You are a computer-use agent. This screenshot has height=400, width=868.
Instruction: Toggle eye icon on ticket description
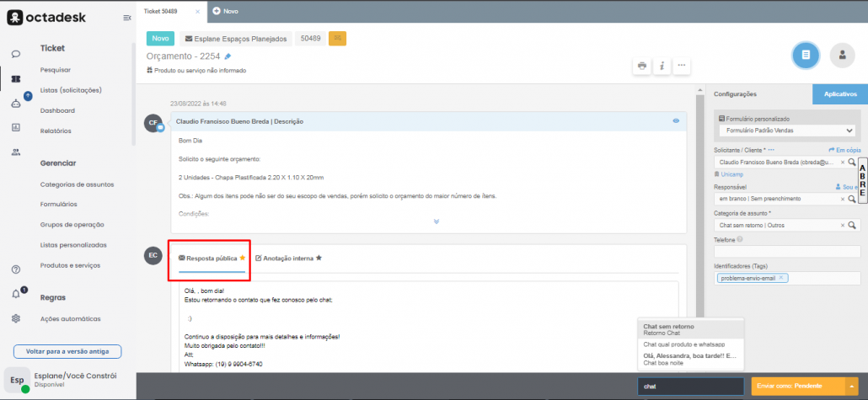676,121
